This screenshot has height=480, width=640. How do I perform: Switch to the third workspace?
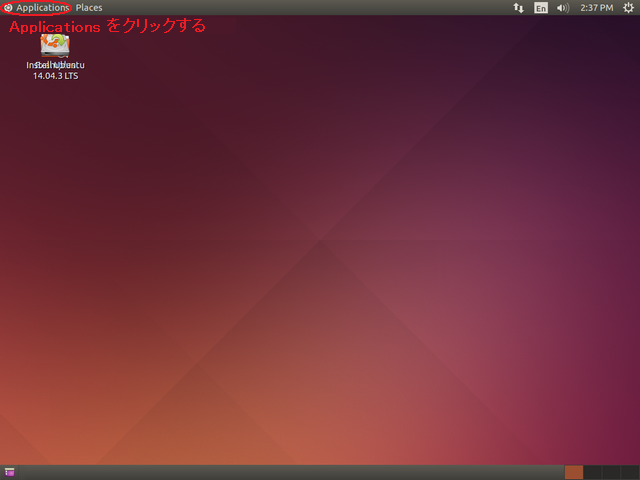[611, 472]
